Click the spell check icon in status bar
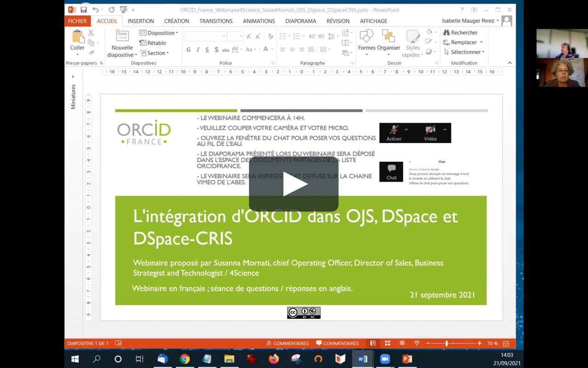The width and height of the screenshot is (588, 368). pyautogui.click(x=118, y=343)
